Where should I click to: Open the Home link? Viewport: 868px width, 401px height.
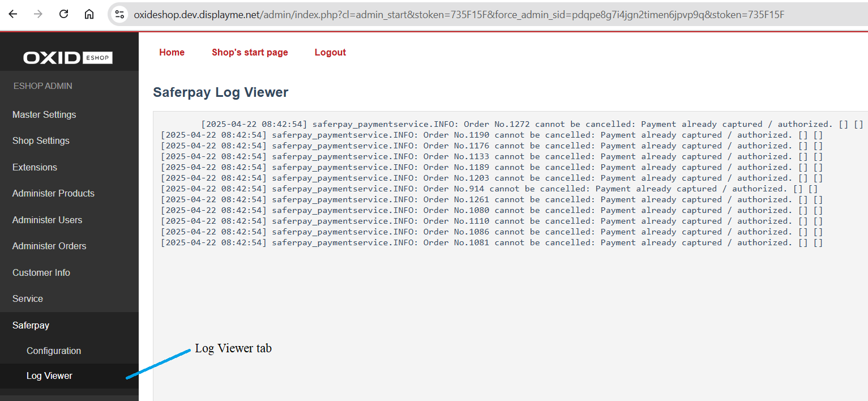click(172, 52)
